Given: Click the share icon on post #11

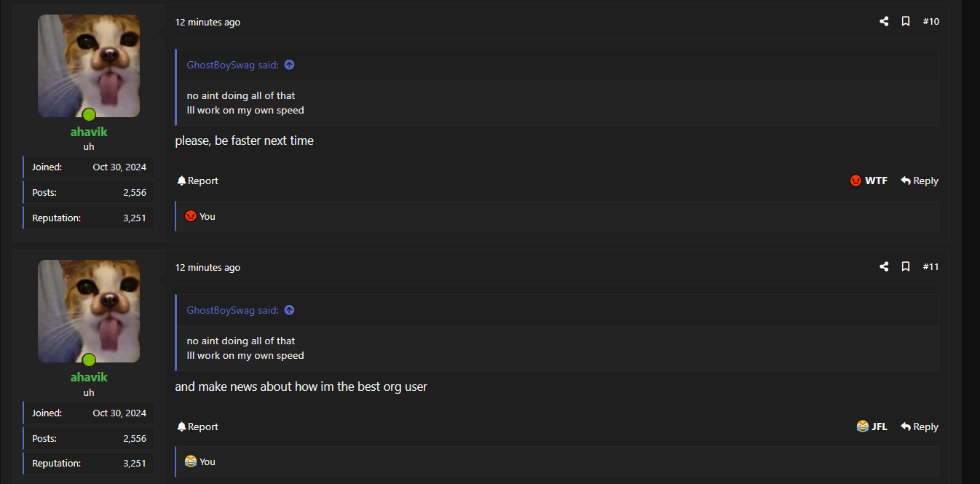Looking at the screenshot, I should (x=884, y=267).
